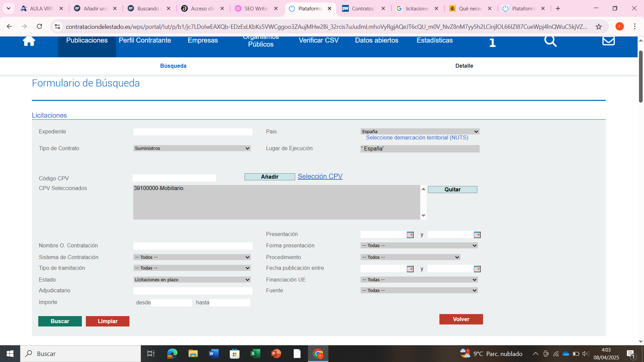Switch to the Detalle tab
Viewport: 644px width, 362px height.
(x=464, y=66)
